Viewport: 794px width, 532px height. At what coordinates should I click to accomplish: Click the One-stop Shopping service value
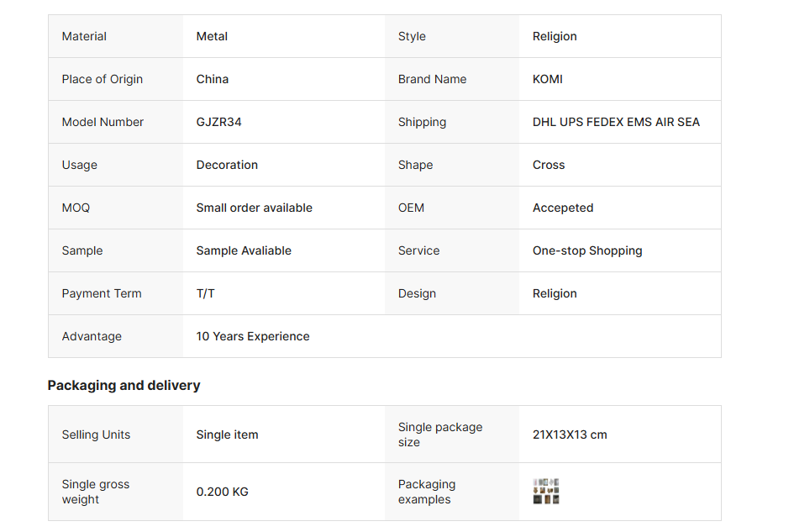[587, 250]
